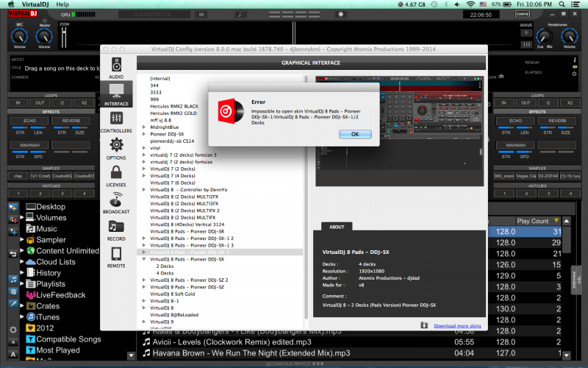The width and height of the screenshot is (588, 368).
Task: Toggle the WAHWAH effect on left deck
Action: coord(30,145)
